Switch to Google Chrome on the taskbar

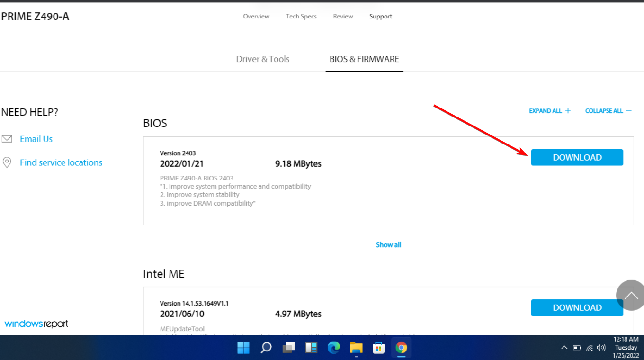point(401,348)
